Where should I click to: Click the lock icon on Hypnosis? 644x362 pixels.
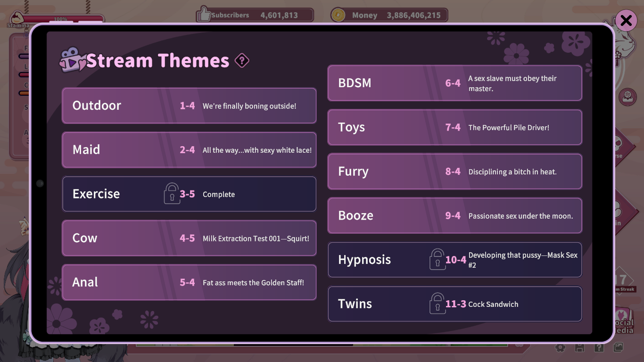click(438, 259)
